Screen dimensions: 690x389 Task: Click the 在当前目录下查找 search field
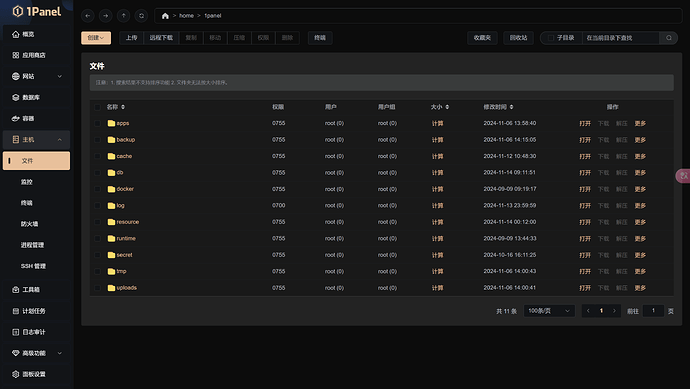pyautogui.click(x=620, y=38)
